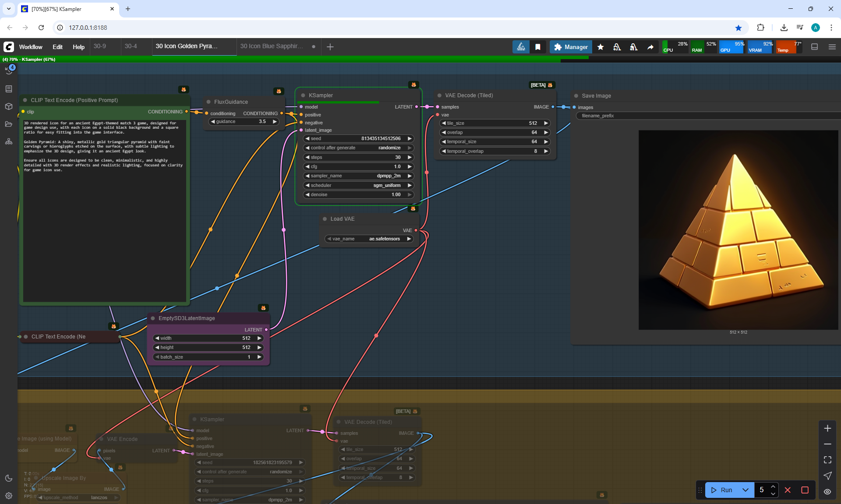Open the Workflow menu
841x504 pixels.
pos(31,47)
